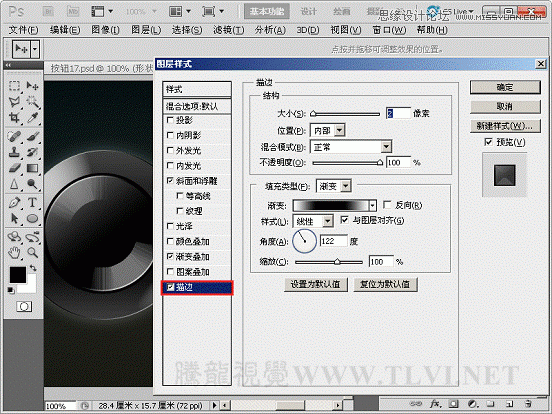Click the 确定 OK button
This screenshot has width=552, height=414.
pos(505,87)
